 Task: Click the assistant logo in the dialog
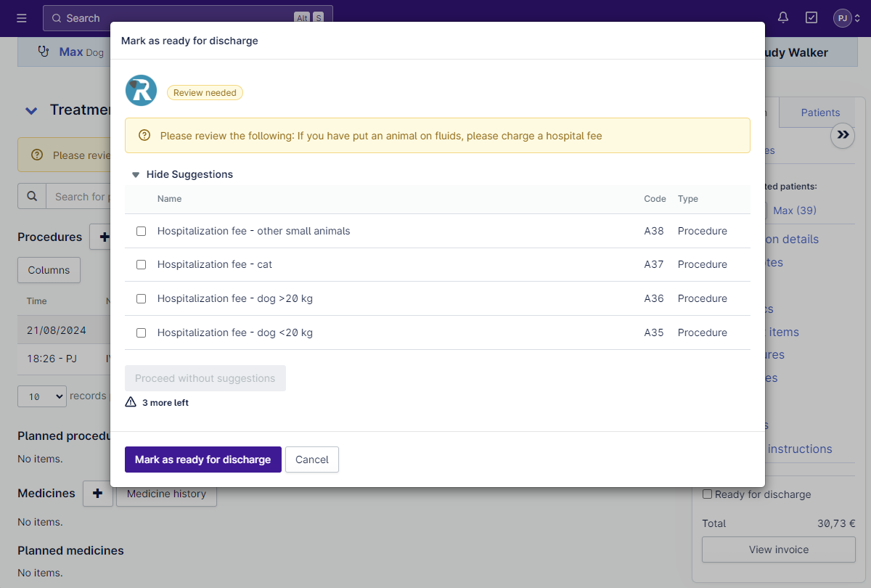click(141, 91)
